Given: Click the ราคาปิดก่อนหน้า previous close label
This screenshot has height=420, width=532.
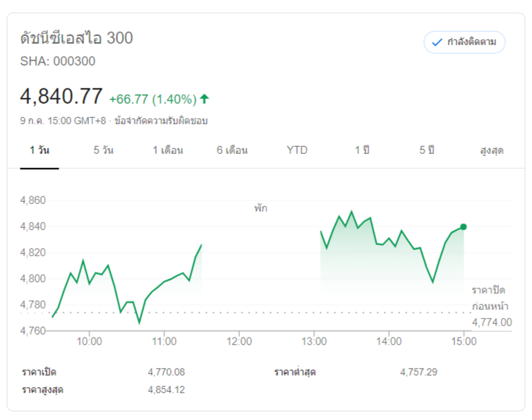Looking at the screenshot, I should [x=490, y=298].
